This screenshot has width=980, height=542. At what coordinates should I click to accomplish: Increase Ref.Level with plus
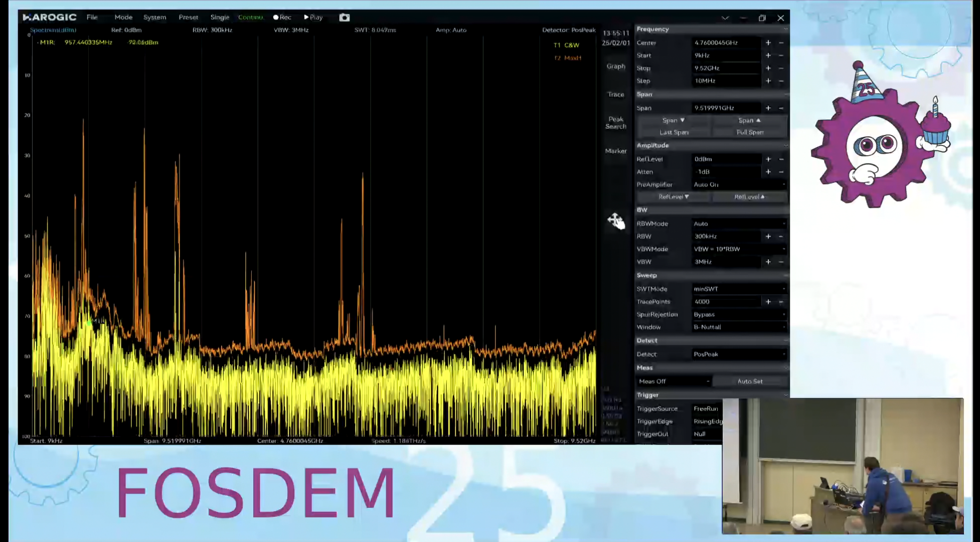[768, 159]
